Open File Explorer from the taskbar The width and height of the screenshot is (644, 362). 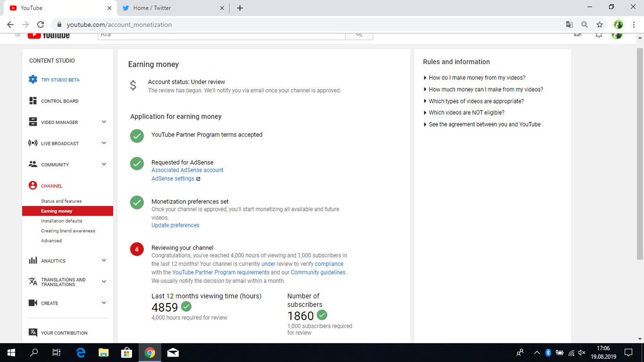coord(104,353)
